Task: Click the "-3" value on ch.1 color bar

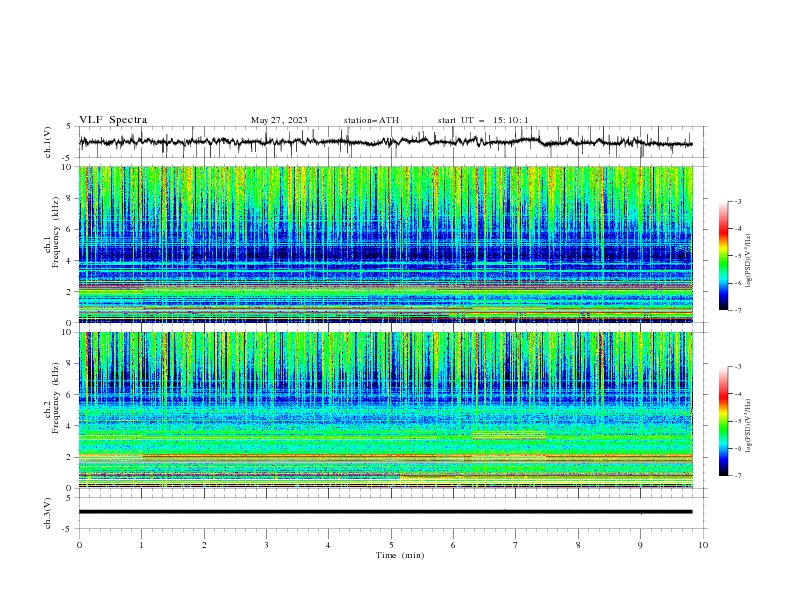Action: [x=737, y=201]
